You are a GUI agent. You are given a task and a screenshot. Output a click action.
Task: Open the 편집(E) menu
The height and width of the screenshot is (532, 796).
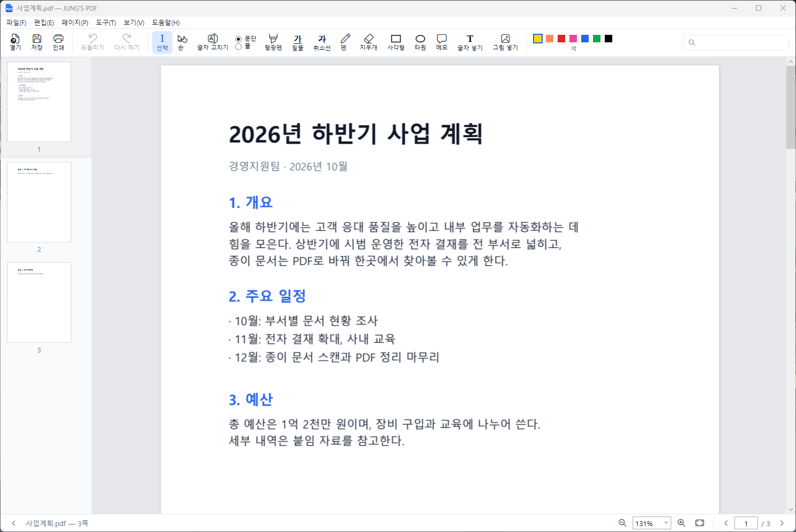44,23
